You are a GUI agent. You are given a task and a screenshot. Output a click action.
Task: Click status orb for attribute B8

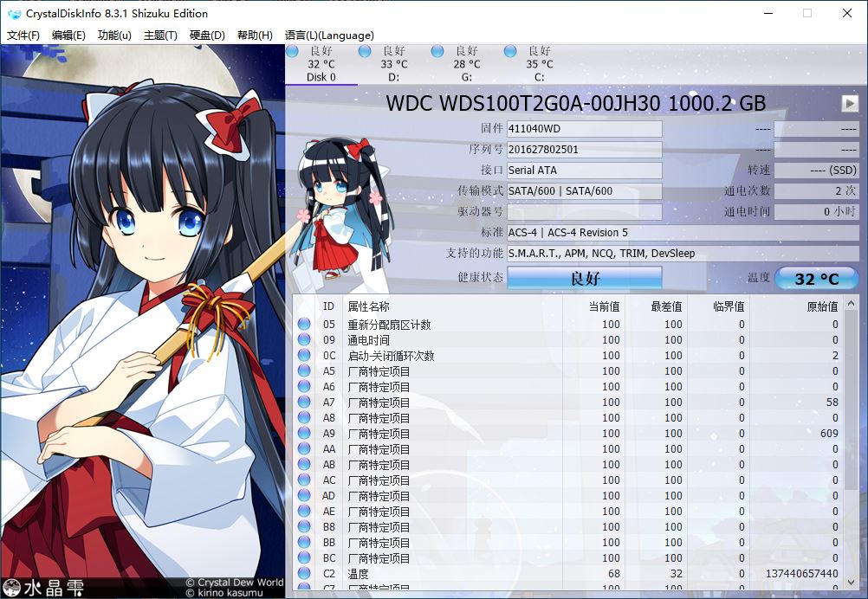pos(304,526)
